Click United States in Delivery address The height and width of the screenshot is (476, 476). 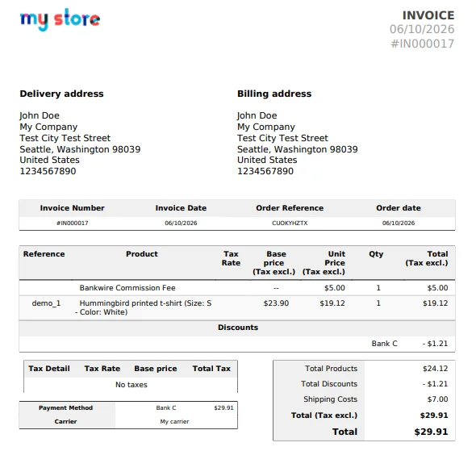49,160
